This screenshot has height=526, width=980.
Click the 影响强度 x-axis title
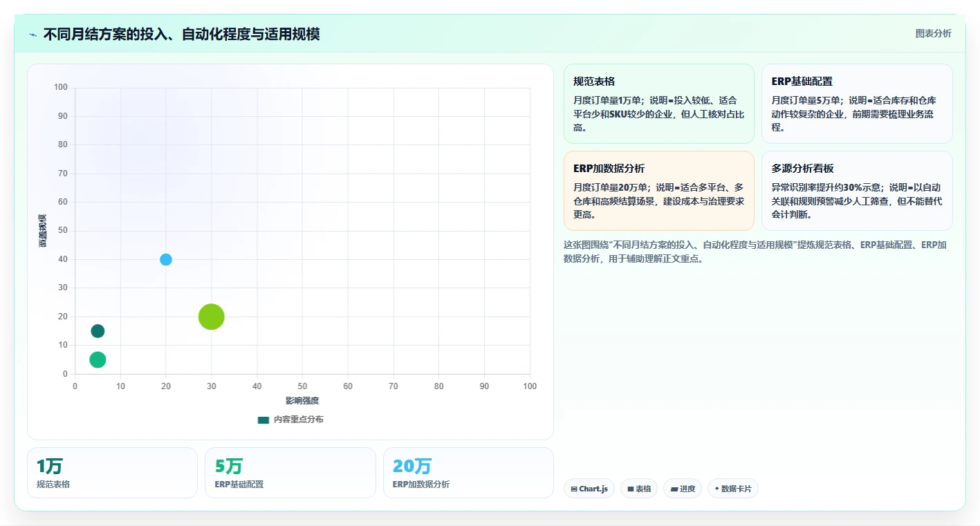click(302, 401)
